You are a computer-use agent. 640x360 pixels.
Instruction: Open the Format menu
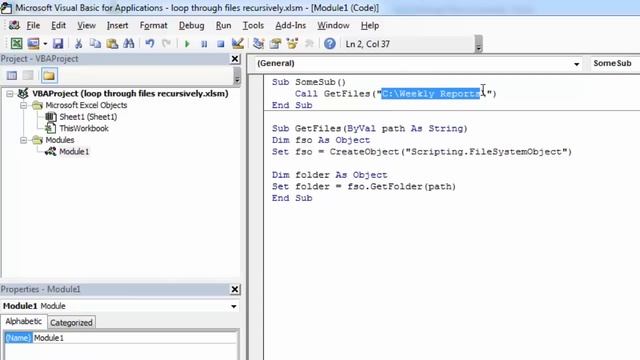pos(153,25)
